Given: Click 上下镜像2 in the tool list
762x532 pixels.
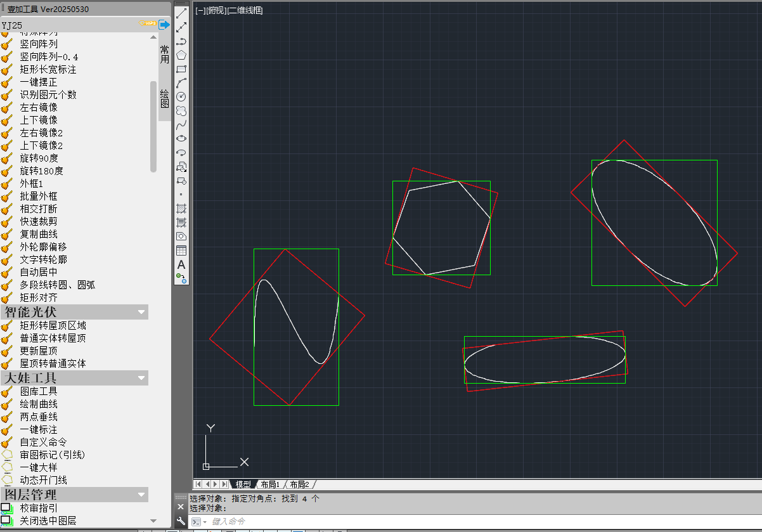Looking at the screenshot, I should tap(41, 145).
